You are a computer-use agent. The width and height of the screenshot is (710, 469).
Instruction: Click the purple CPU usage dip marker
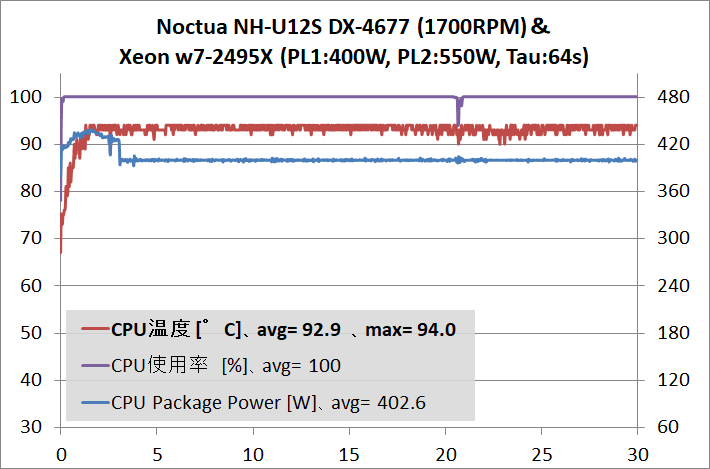click(458, 111)
